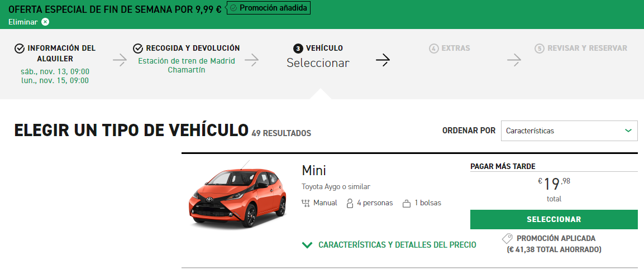Open the Ordenar por Características dropdown
644x270 pixels.
tap(569, 131)
